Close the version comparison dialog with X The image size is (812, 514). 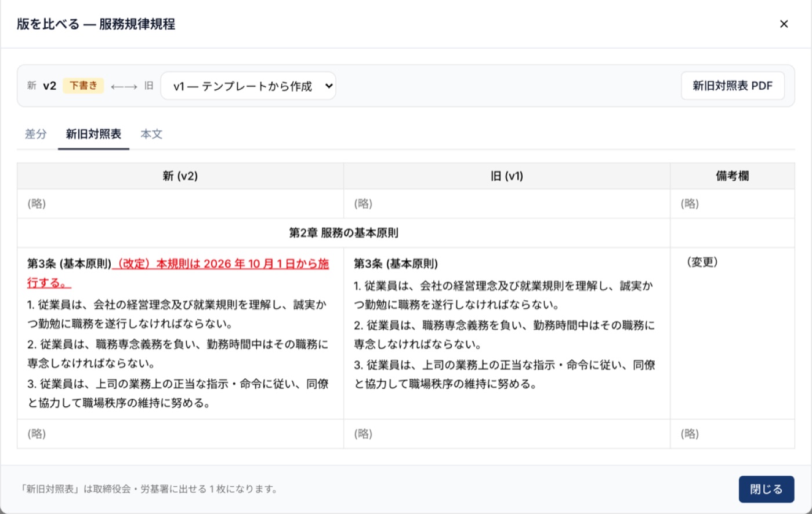click(x=784, y=24)
